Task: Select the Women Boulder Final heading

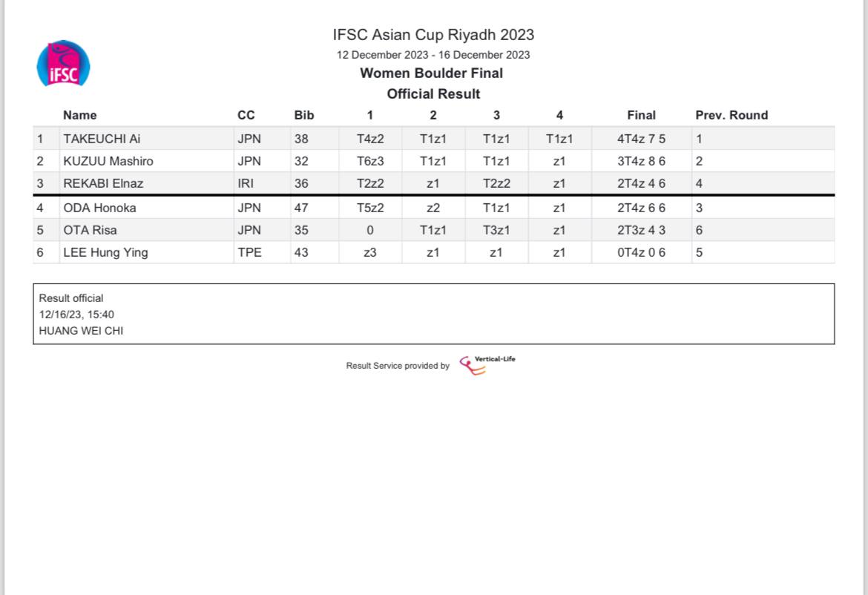Action: [431, 73]
